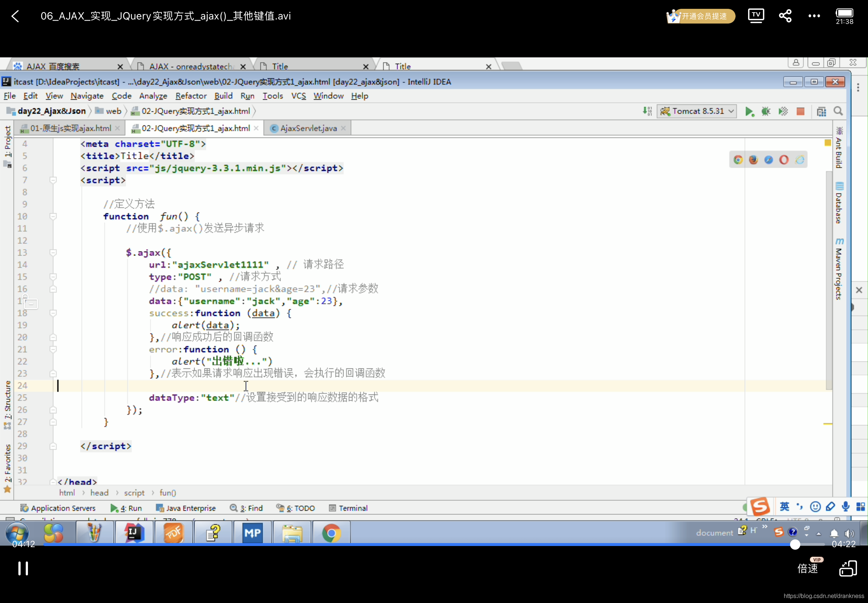Open Project Structure dialog icon
The width and height of the screenshot is (868, 603).
[821, 111]
